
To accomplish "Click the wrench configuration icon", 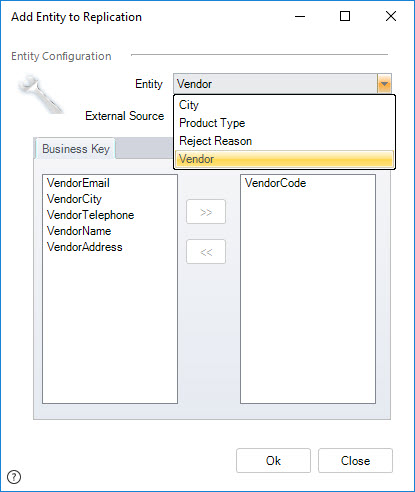I will tap(40, 94).
